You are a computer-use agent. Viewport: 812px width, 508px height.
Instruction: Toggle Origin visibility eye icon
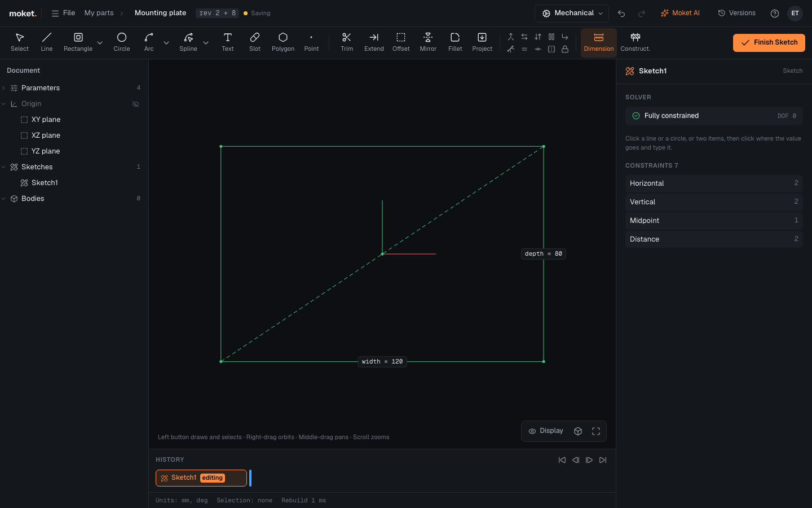(135, 104)
